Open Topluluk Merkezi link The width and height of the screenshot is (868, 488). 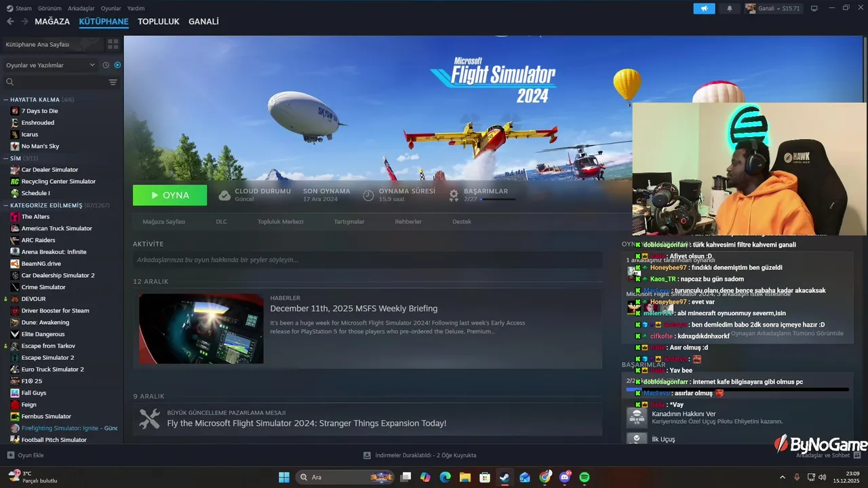(281, 222)
